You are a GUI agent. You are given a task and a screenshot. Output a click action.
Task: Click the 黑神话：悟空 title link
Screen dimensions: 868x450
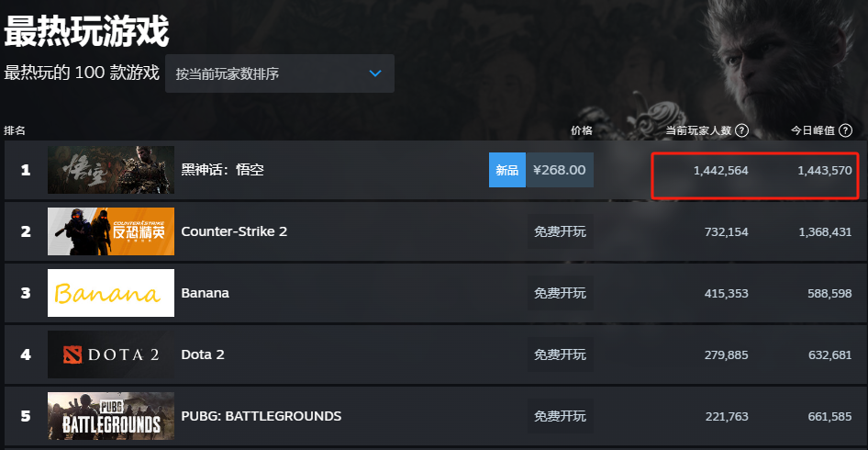point(222,170)
